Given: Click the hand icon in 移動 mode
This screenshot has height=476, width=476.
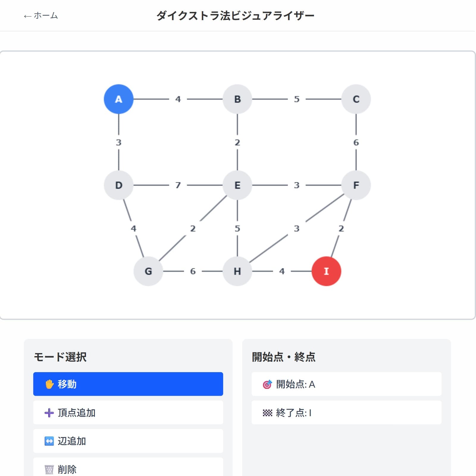Looking at the screenshot, I should (x=49, y=384).
